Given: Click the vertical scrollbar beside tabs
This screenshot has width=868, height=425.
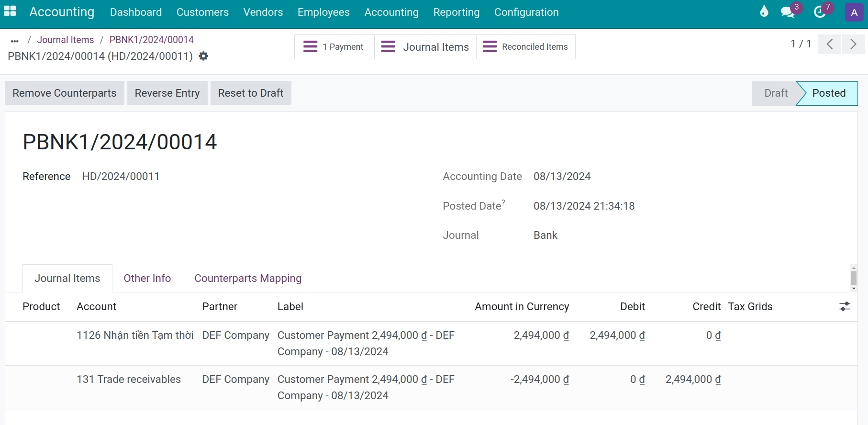Looking at the screenshot, I should click(854, 278).
